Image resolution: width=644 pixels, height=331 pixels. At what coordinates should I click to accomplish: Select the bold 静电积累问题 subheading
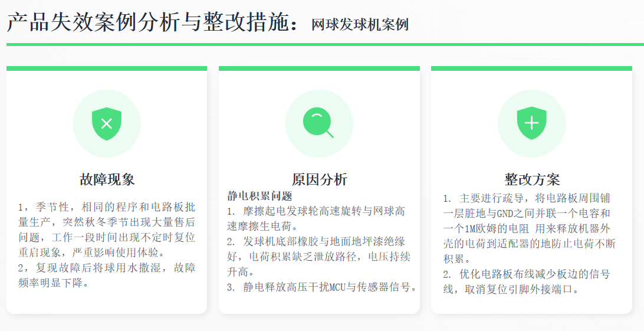[259, 196]
